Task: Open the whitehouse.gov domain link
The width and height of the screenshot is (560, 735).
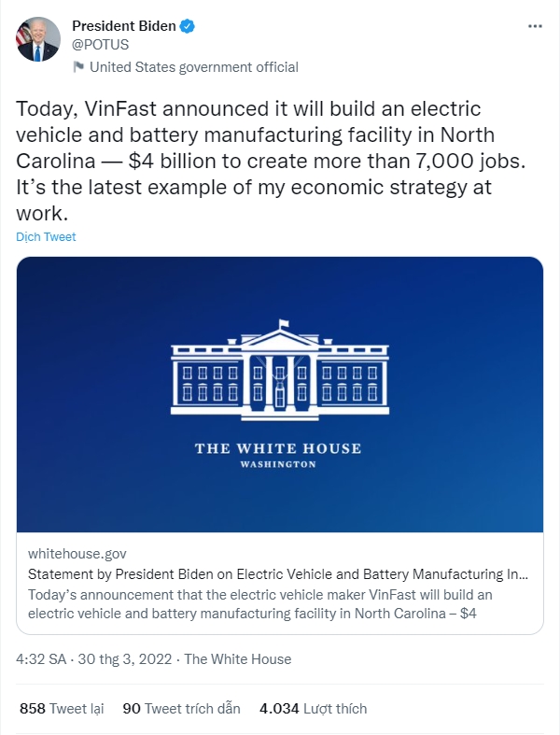Action: point(77,554)
